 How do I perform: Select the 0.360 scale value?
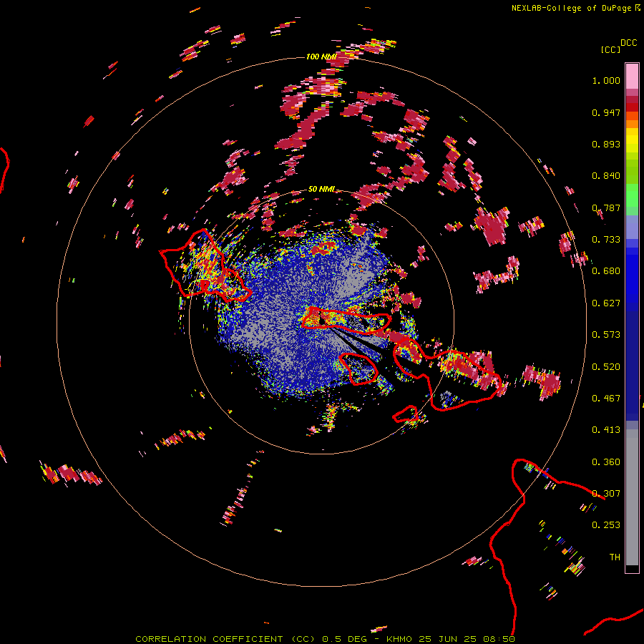click(606, 462)
